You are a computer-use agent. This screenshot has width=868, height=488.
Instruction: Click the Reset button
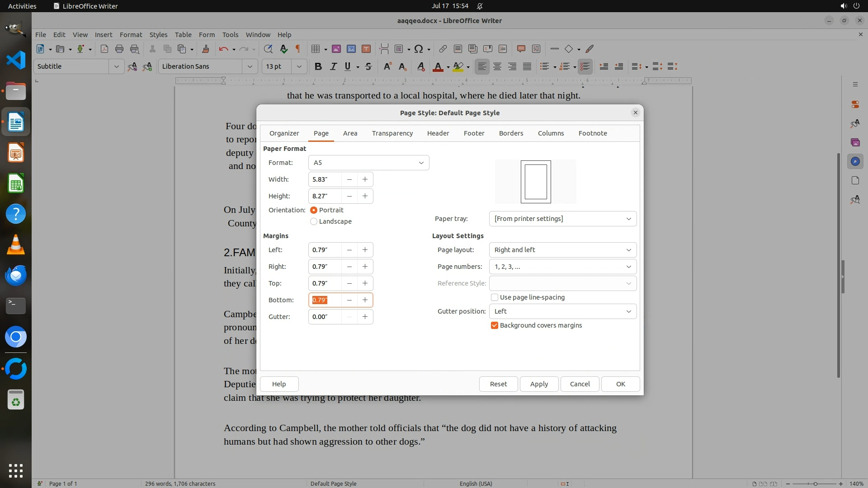click(x=498, y=384)
